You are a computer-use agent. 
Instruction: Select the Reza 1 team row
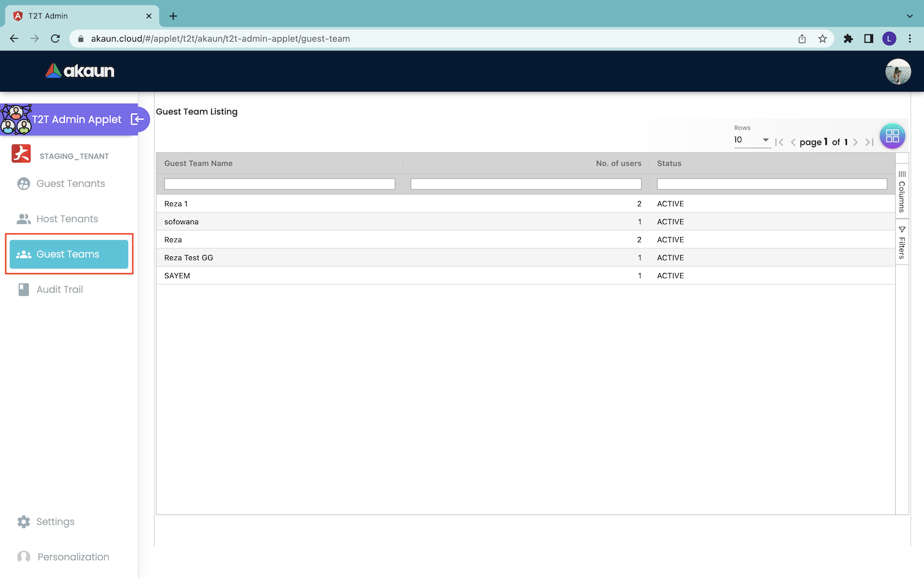526,204
